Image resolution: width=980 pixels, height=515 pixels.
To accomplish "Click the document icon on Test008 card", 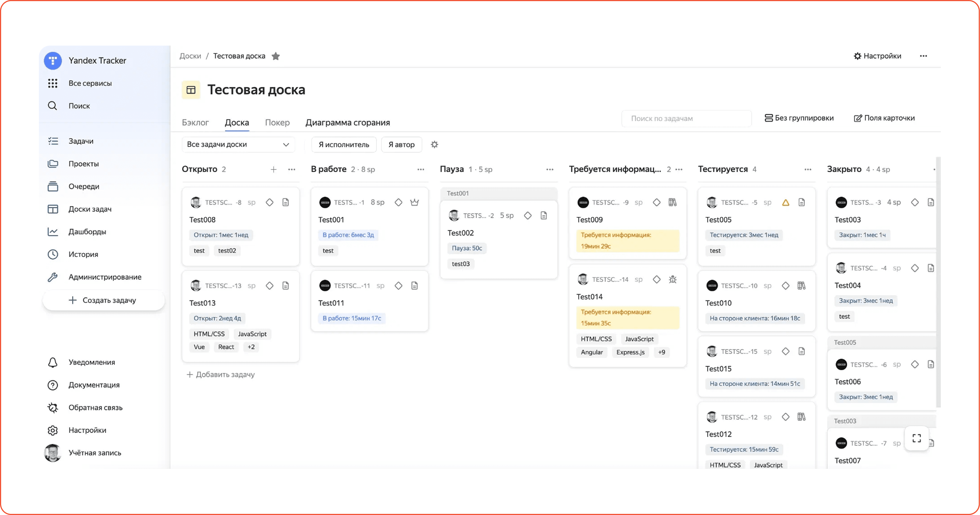I will (286, 202).
